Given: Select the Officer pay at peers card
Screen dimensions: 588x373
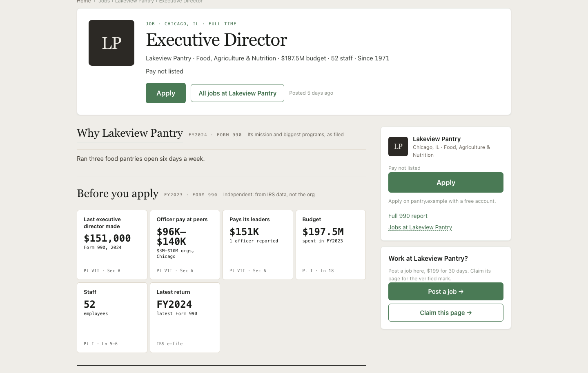Looking at the screenshot, I should [x=185, y=245].
